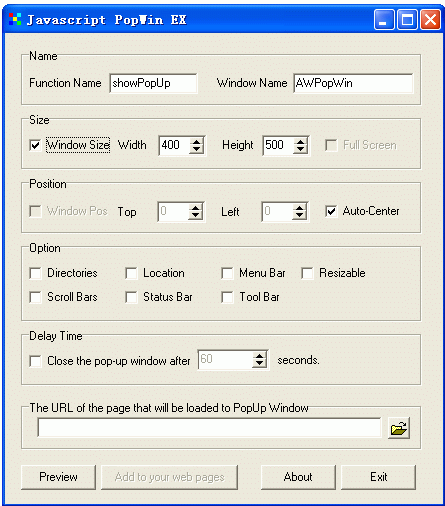Increase delay seconds spinner up arrow

259,356
